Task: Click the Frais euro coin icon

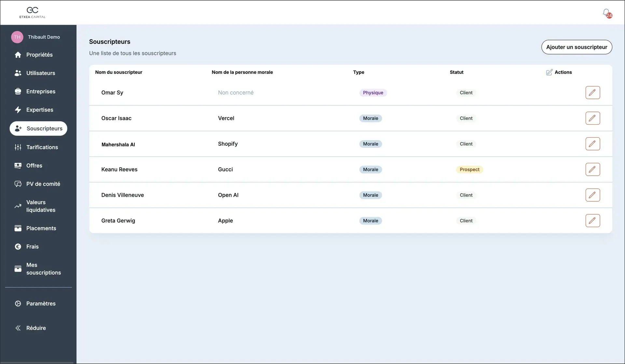Action: pos(18,247)
